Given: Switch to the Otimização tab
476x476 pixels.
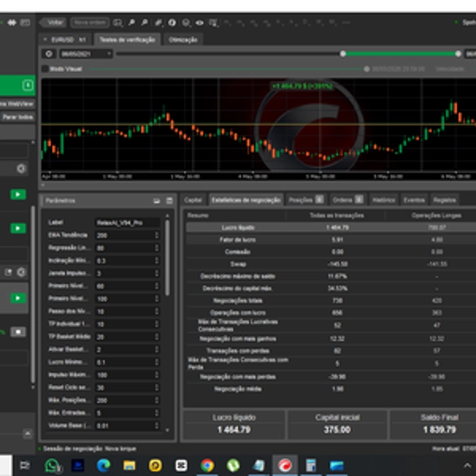Looking at the screenshot, I should [x=183, y=40].
